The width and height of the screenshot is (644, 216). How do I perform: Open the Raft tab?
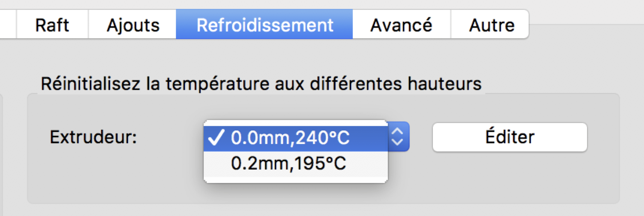[52, 25]
